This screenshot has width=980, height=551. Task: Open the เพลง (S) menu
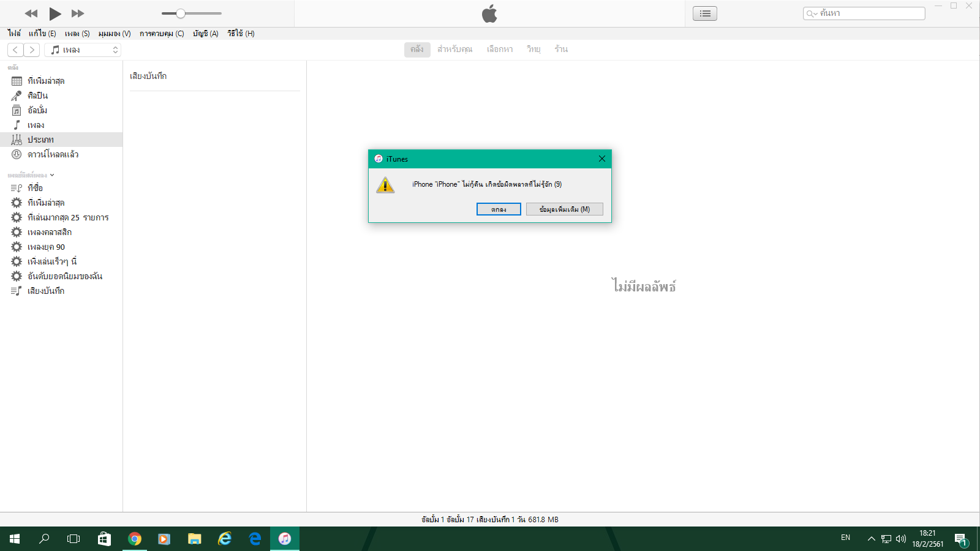(x=77, y=34)
